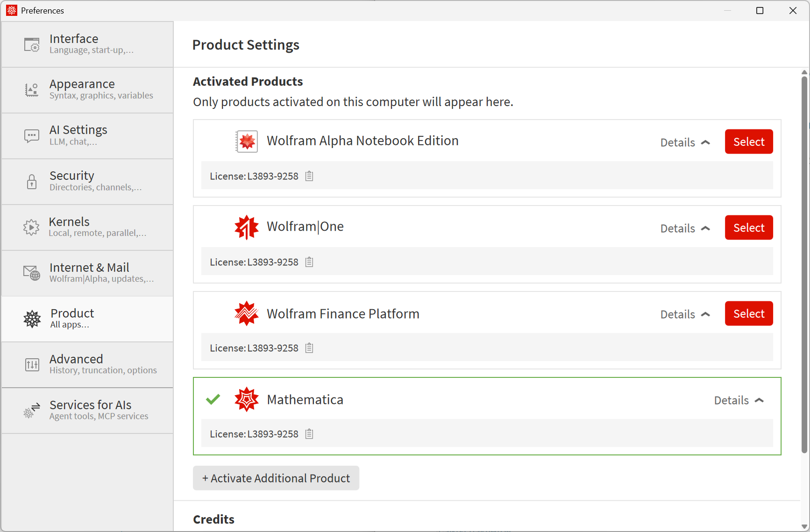Screen dimensions: 810x532
Task: Click the Advanced sliders icon
Action: pos(32,365)
